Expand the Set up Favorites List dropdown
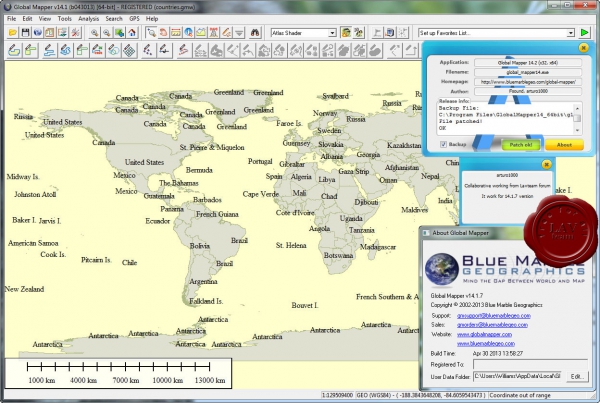The height and width of the screenshot is (403, 600). tap(571, 33)
